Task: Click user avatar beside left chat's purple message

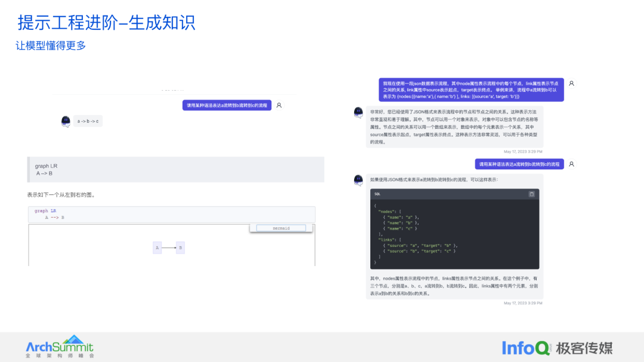Action: point(279,105)
